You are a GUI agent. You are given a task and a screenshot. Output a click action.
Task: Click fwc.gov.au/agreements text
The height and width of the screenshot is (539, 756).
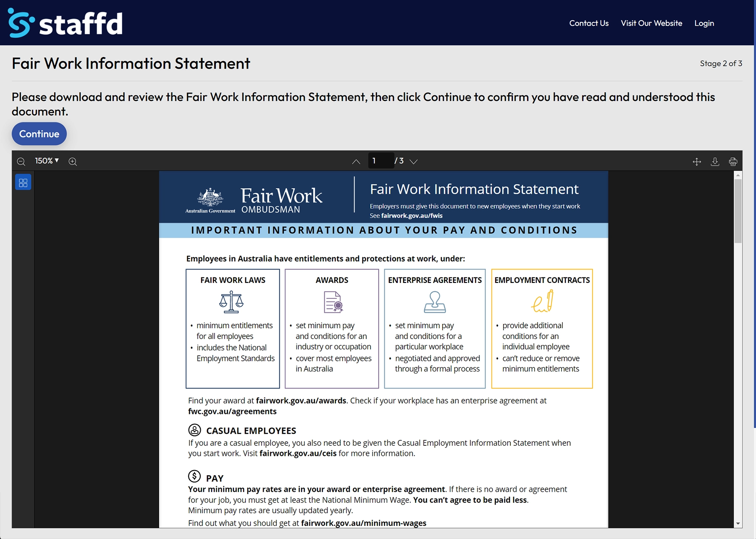(232, 411)
